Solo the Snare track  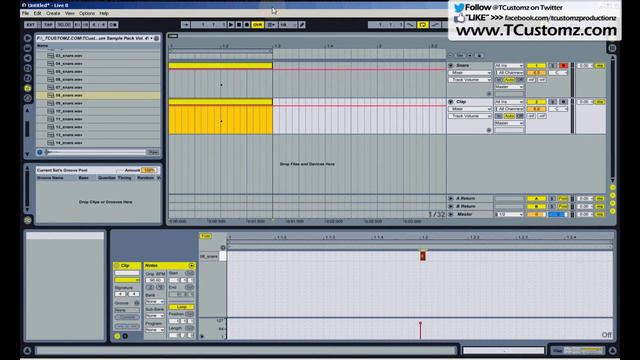pyautogui.click(x=552, y=66)
